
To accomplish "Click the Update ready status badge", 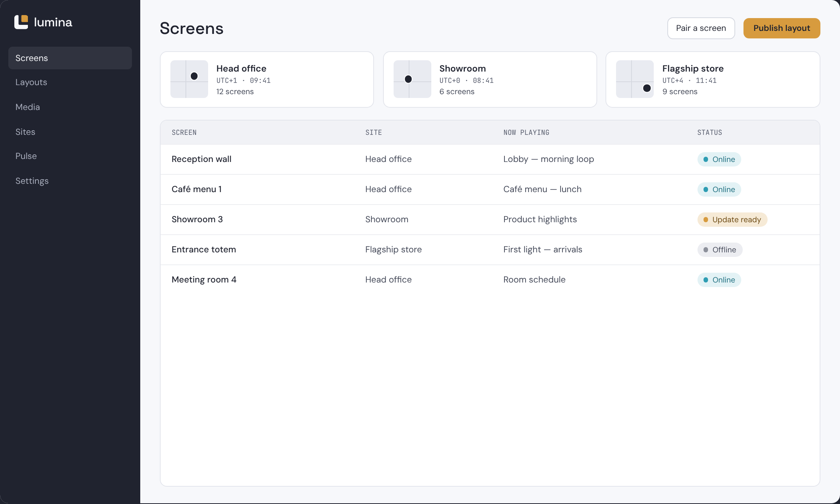I will pyautogui.click(x=732, y=220).
